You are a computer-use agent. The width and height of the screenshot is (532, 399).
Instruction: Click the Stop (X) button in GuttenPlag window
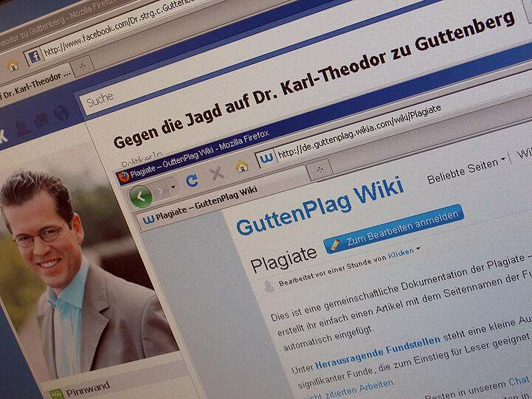pyautogui.click(x=216, y=174)
